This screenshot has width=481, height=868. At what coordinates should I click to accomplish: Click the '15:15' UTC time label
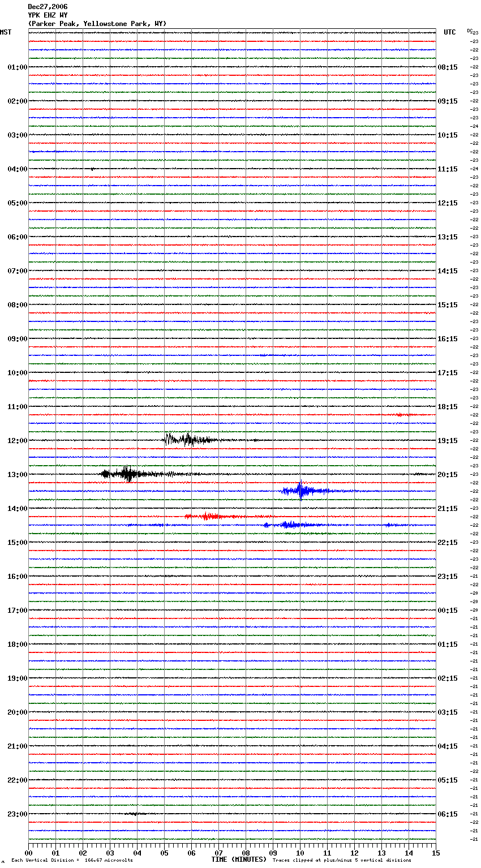click(448, 305)
